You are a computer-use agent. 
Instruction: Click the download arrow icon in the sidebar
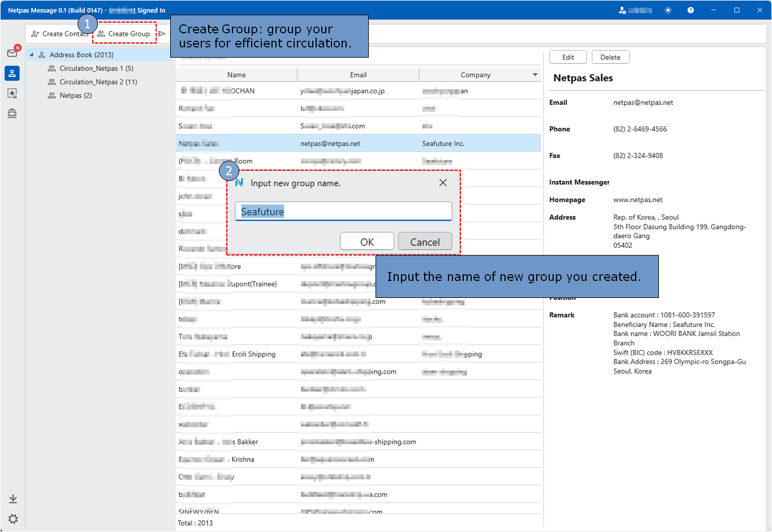(13, 499)
